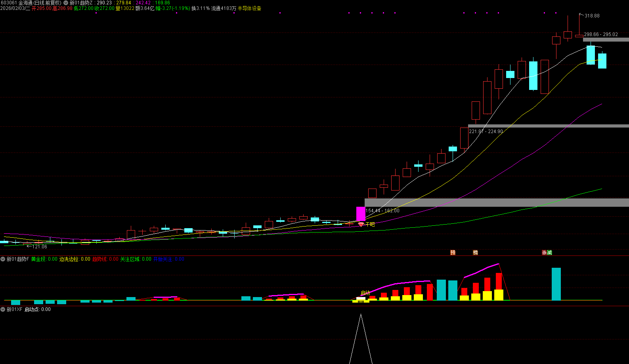The width and height of the screenshot is (629, 364).
Task: Click the 减 event marker icon
Action: click(549, 252)
